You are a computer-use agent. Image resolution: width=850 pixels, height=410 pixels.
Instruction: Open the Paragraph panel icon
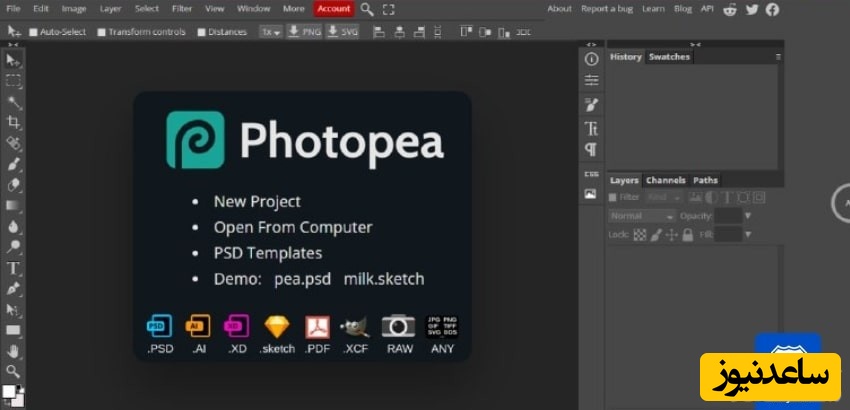591,150
